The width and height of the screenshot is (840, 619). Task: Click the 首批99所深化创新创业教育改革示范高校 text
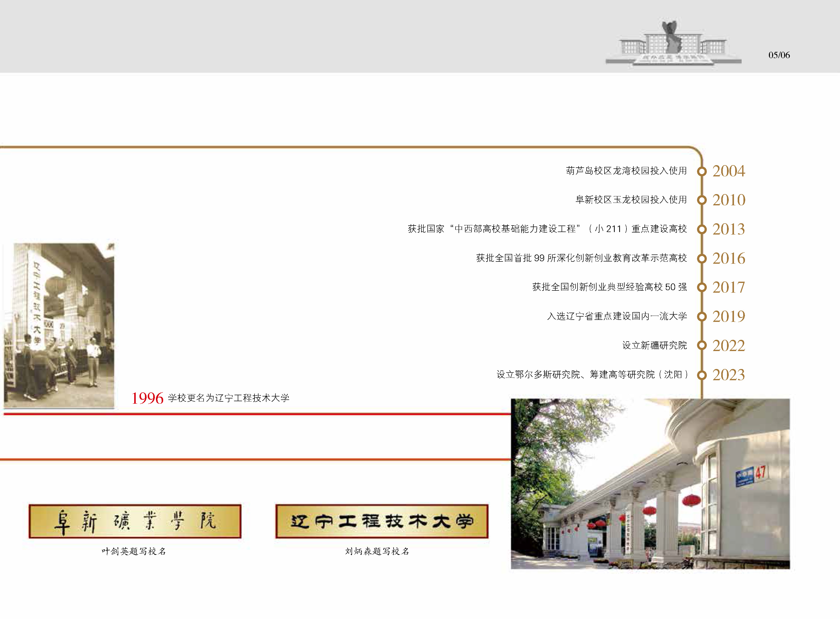coord(582,258)
